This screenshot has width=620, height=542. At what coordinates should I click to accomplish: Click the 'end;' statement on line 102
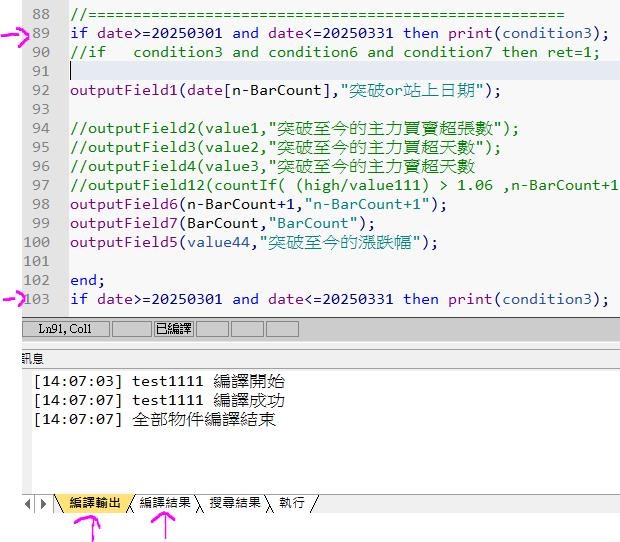pos(87,280)
